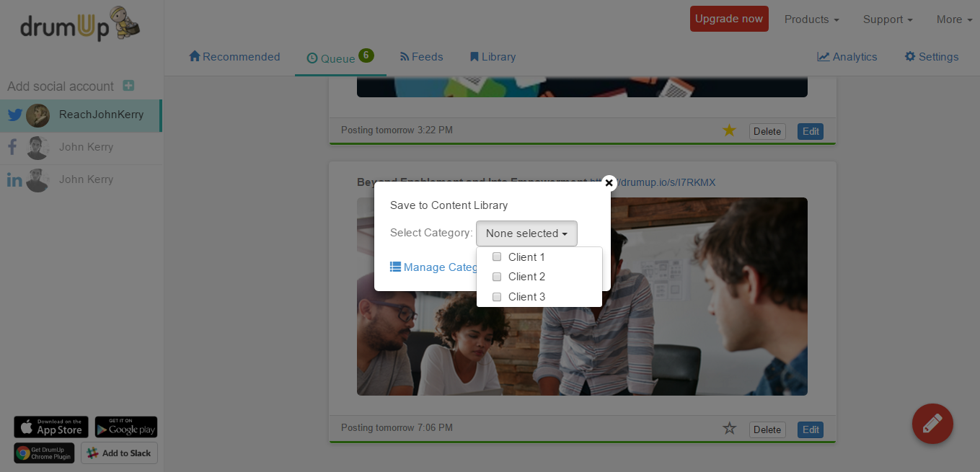Click the red pencil compose button
Image resolution: width=980 pixels, height=472 pixels.
click(x=932, y=424)
